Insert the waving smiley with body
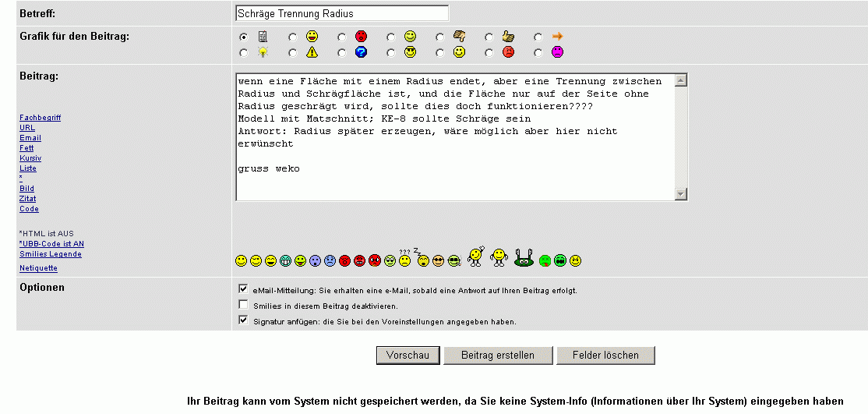The image size is (868, 414). pyautogui.click(x=475, y=257)
